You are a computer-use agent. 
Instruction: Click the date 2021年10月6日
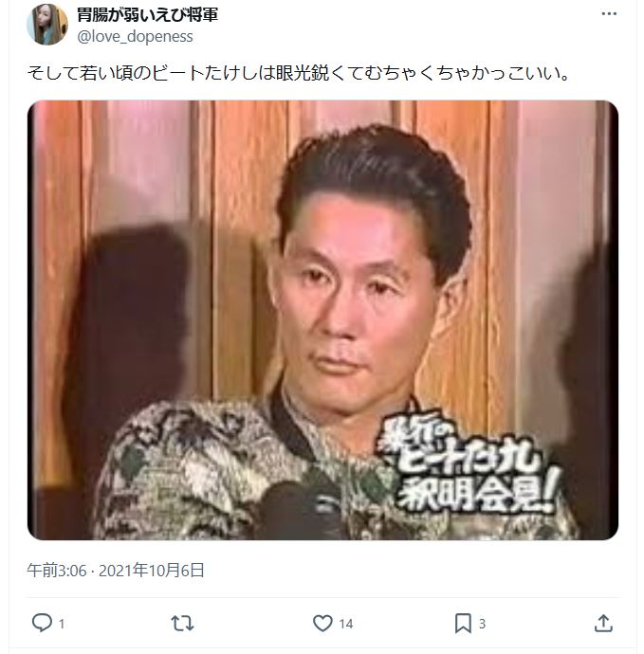tap(152, 571)
